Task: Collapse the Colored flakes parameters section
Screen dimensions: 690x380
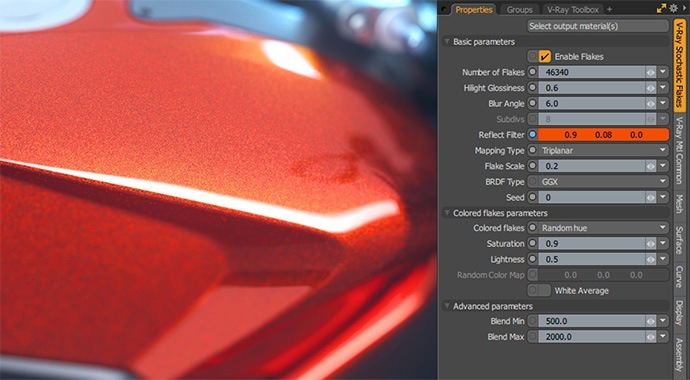Action: click(x=447, y=213)
